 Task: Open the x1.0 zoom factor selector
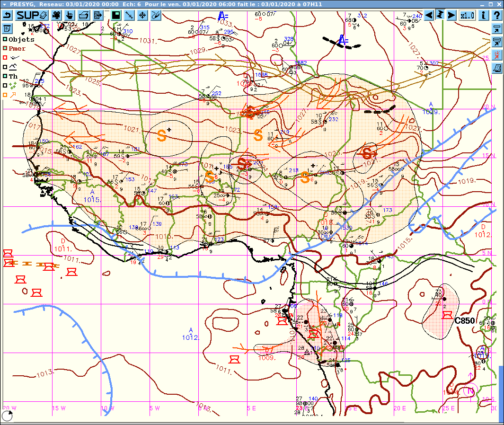(x=467, y=15)
